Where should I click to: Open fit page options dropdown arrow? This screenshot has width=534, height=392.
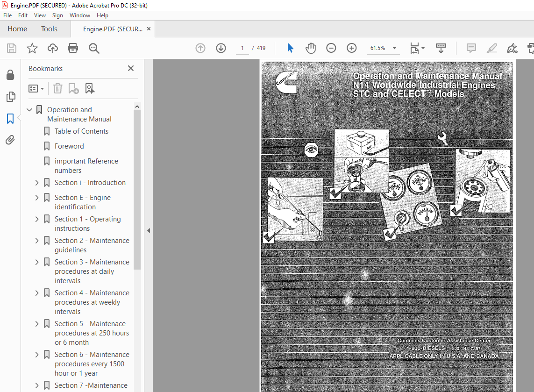(423, 48)
